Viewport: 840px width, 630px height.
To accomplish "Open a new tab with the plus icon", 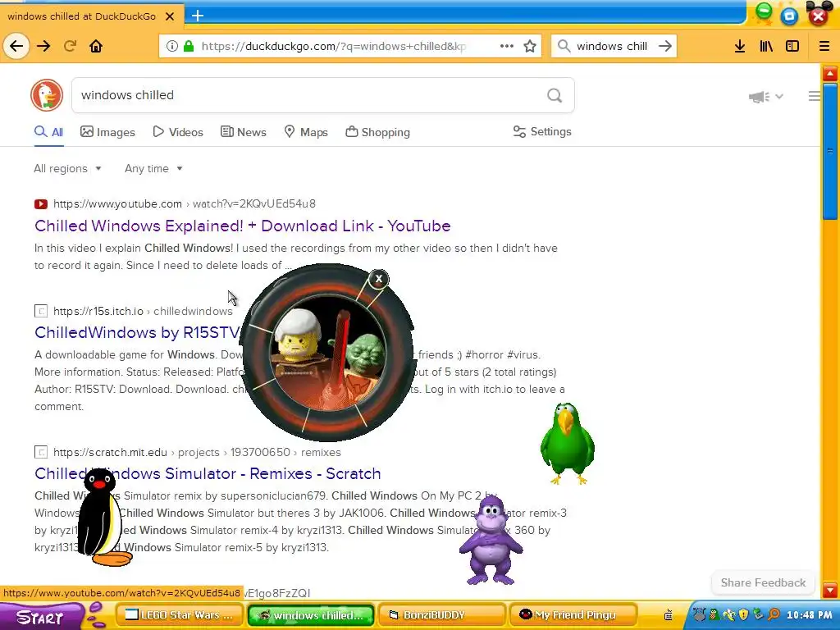I will click(x=198, y=16).
